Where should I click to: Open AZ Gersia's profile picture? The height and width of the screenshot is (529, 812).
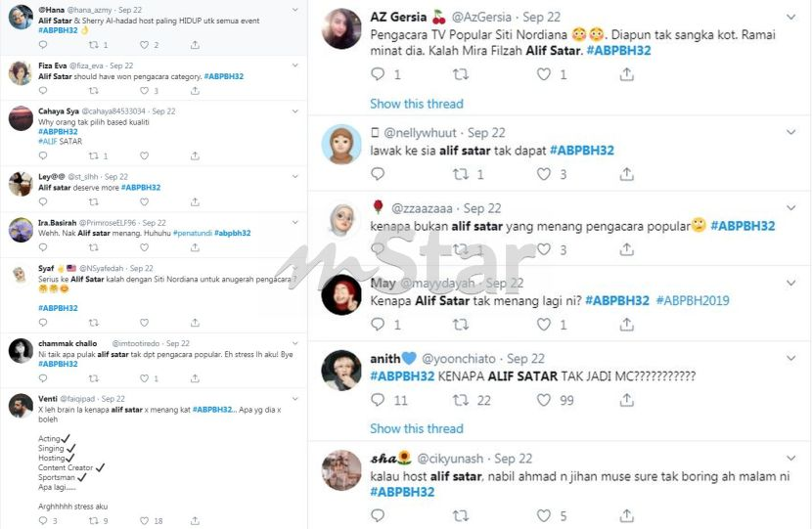click(341, 29)
